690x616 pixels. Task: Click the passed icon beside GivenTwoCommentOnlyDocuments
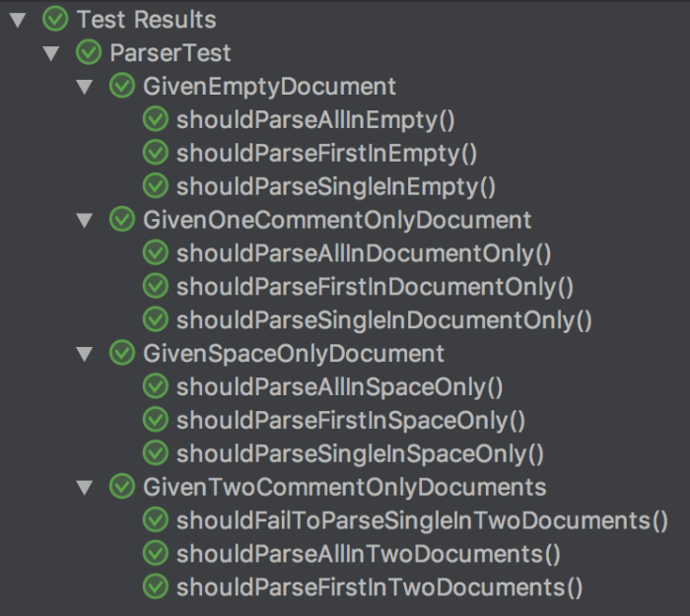122,487
